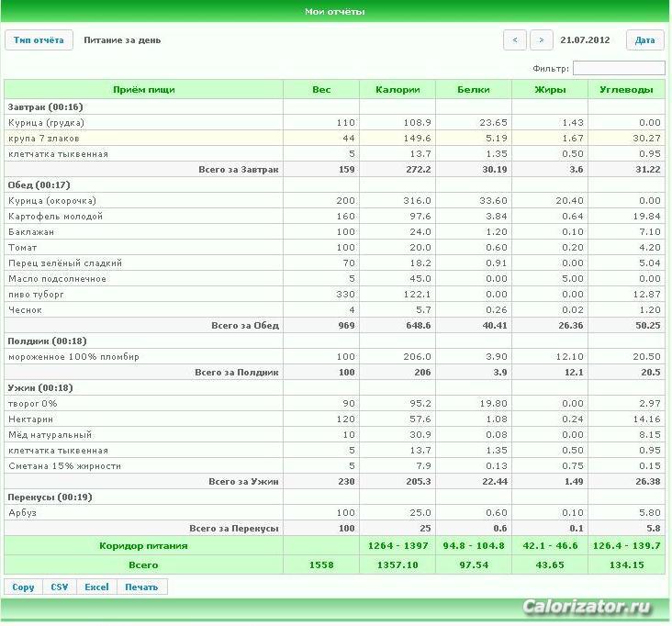Select the Арбуз row

click(x=335, y=512)
